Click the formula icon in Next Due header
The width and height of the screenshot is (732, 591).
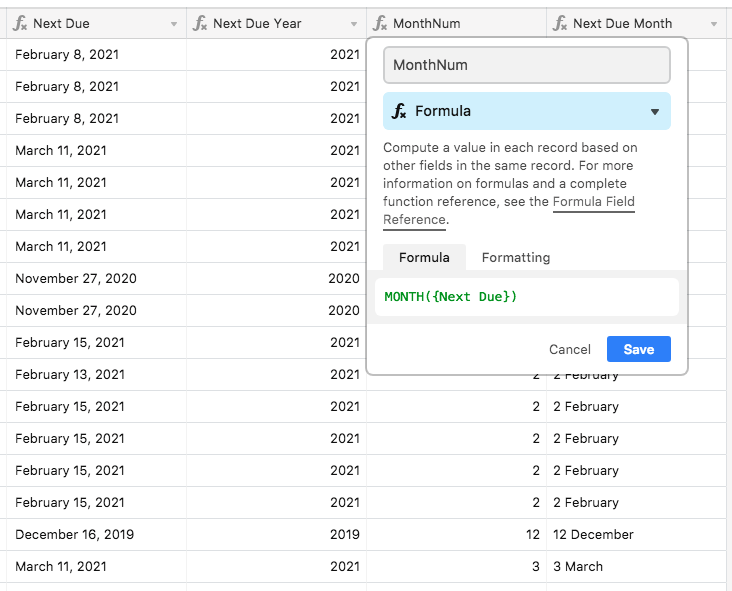[x=20, y=23]
